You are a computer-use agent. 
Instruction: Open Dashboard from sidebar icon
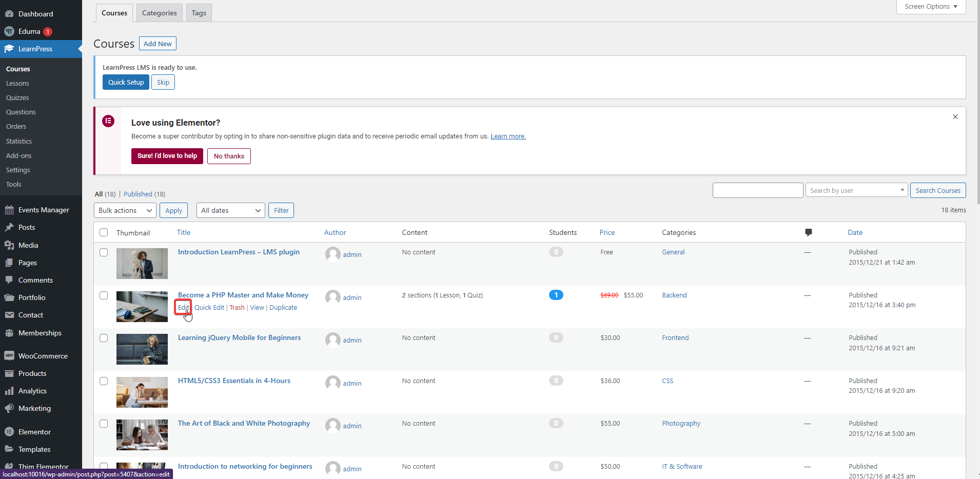pyautogui.click(x=9, y=14)
